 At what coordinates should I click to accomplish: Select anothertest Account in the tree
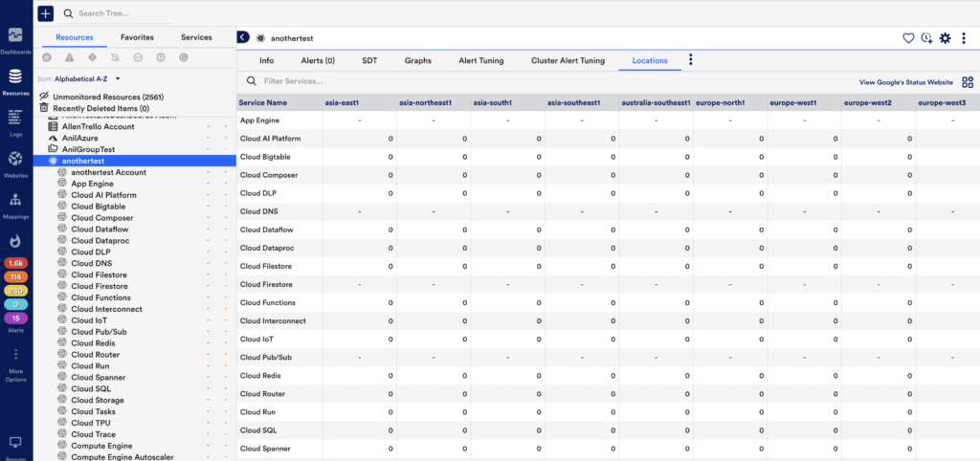tap(109, 172)
